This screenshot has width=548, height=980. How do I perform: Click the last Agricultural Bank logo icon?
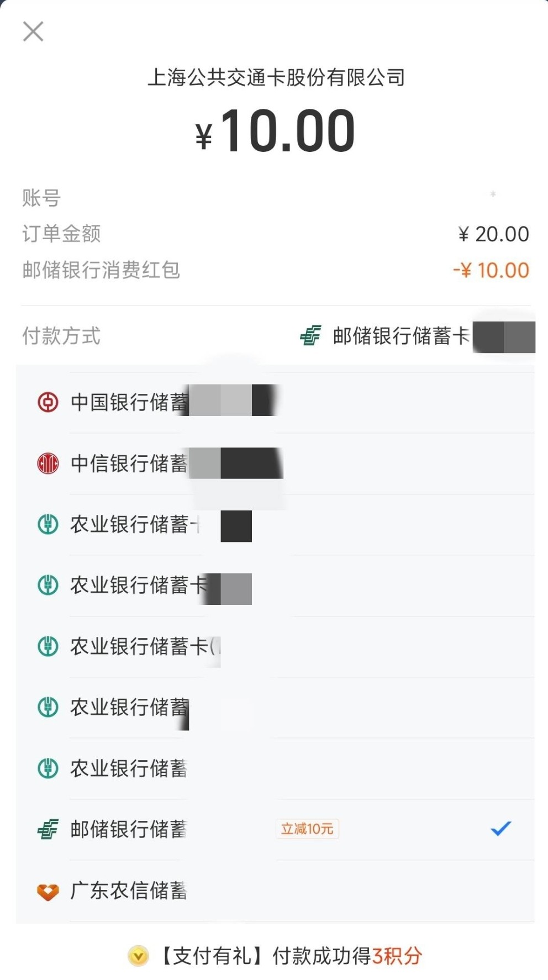tap(48, 768)
